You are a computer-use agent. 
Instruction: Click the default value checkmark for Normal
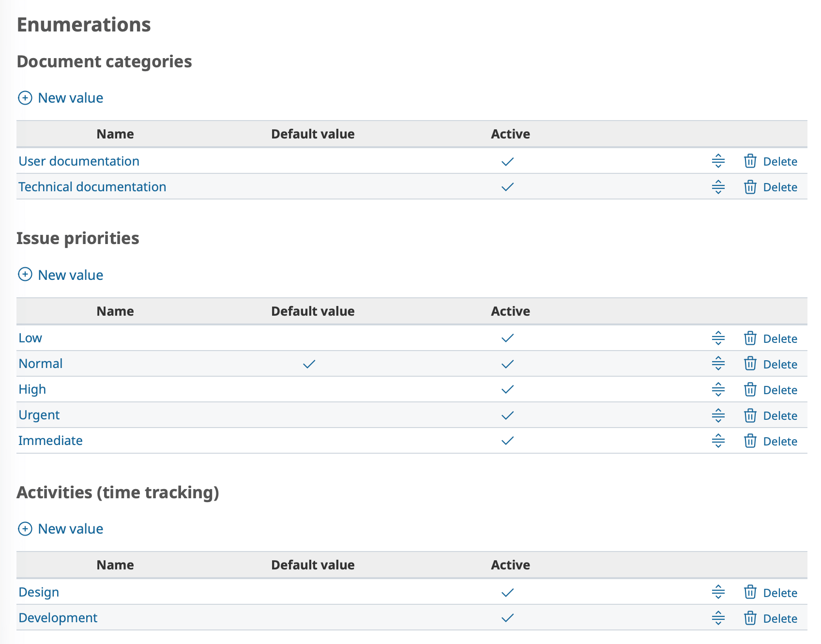click(309, 364)
